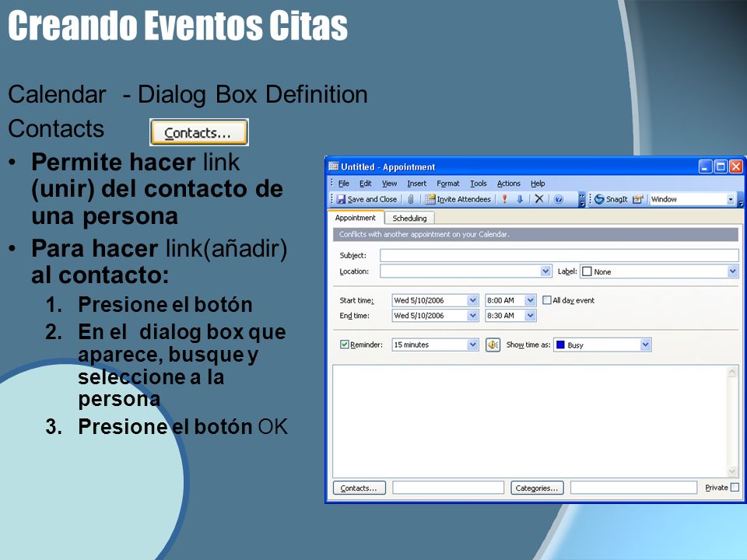747x560 pixels.
Task: Open the Format menu
Action: (x=448, y=184)
